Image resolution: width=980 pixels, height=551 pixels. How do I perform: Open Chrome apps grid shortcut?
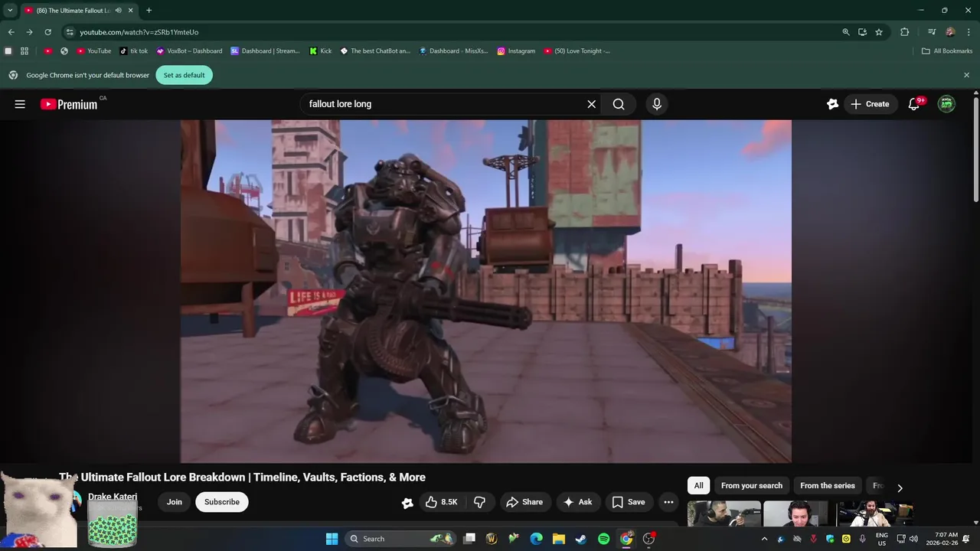24,51
